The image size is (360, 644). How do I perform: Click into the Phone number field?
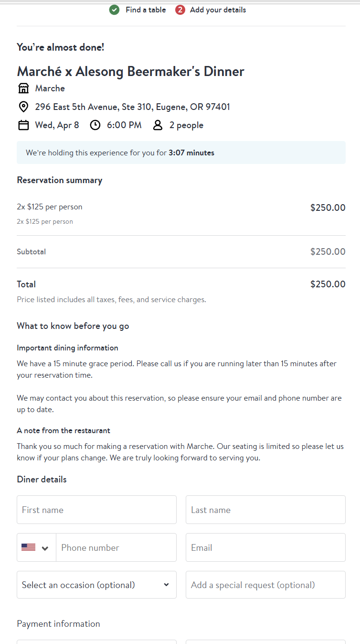point(116,547)
